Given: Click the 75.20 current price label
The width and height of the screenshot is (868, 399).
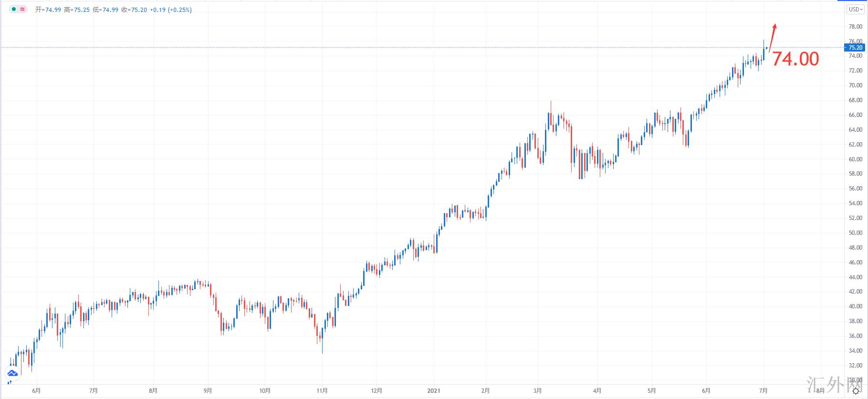Looking at the screenshot, I should pyautogui.click(x=856, y=48).
